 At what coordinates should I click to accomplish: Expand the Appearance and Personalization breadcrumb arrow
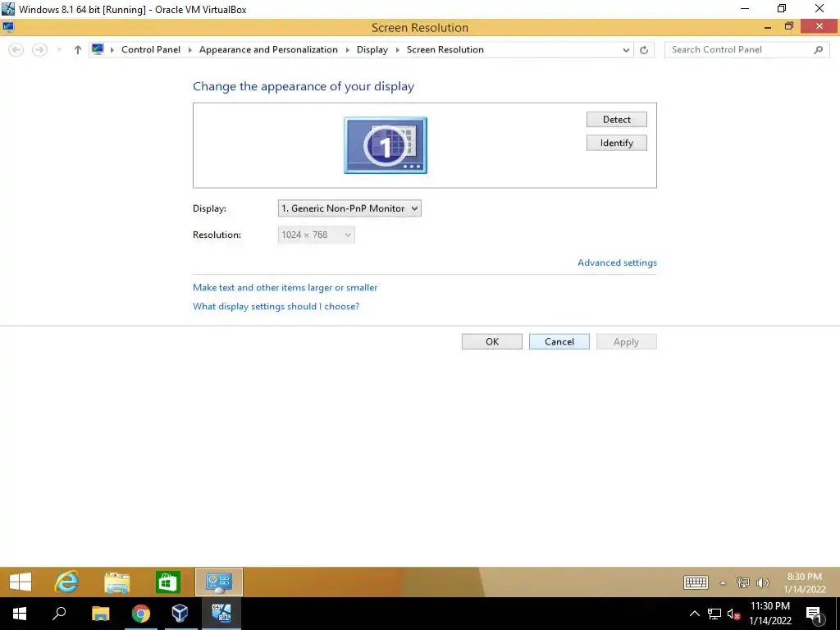tap(347, 50)
